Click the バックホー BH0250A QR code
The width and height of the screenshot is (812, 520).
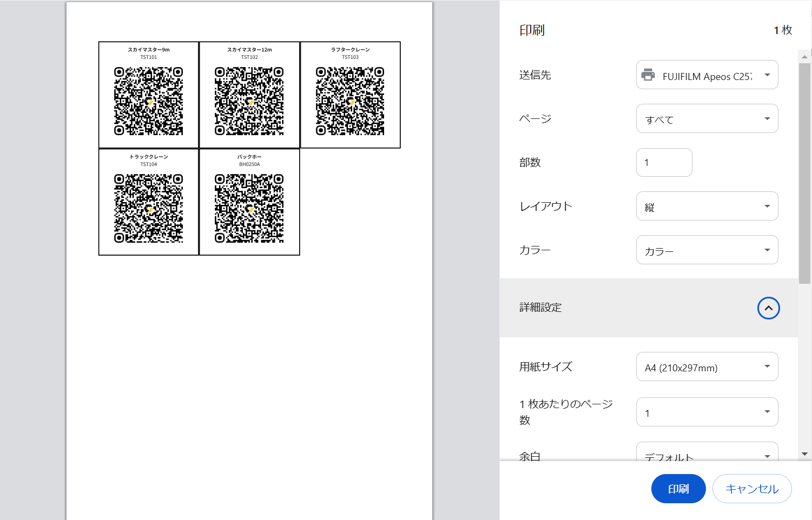point(249,208)
